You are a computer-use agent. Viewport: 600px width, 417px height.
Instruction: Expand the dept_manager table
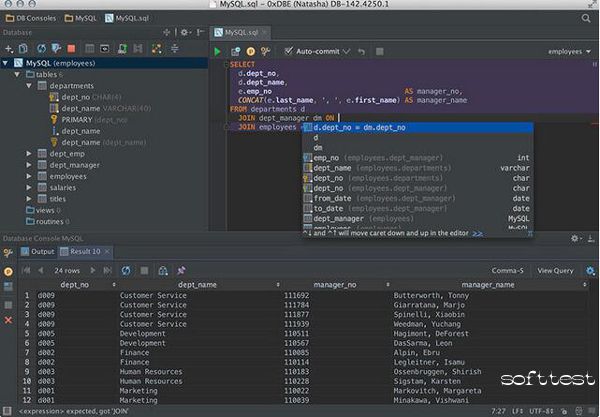29,165
